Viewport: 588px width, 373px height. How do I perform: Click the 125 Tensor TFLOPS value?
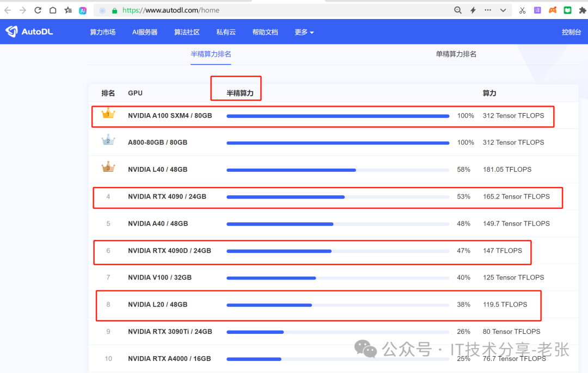pyautogui.click(x=513, y=277)
